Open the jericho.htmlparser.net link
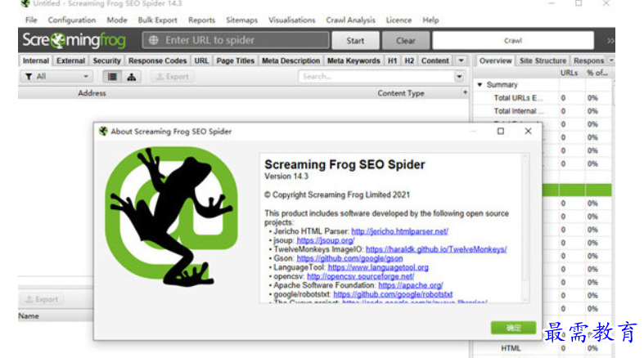644x358 pixels. pos(399,231)
